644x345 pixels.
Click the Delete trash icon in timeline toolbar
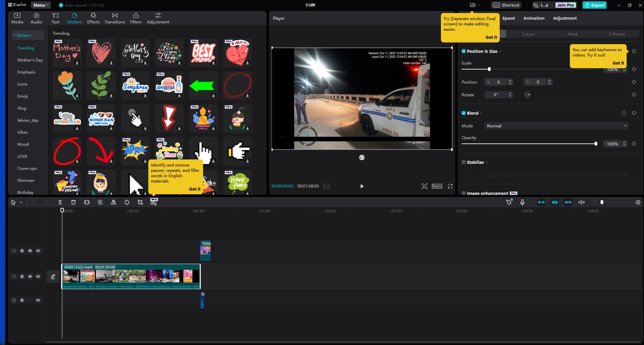(73, 202)
